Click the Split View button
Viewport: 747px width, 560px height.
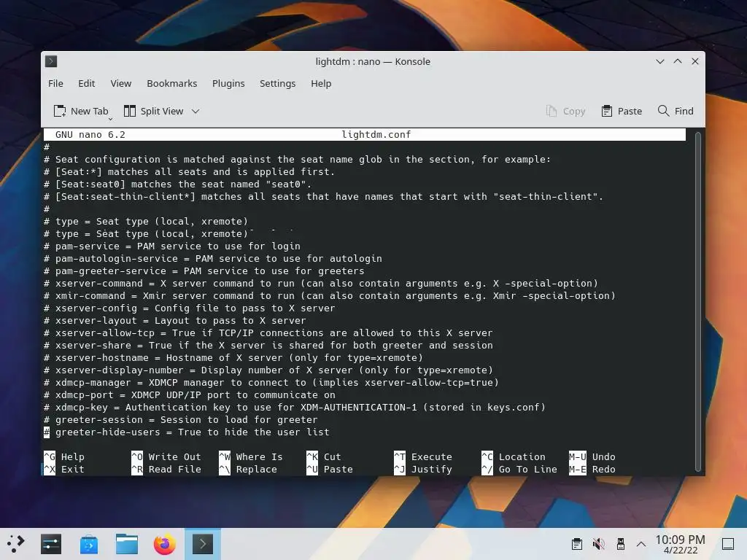pos(153,111)
